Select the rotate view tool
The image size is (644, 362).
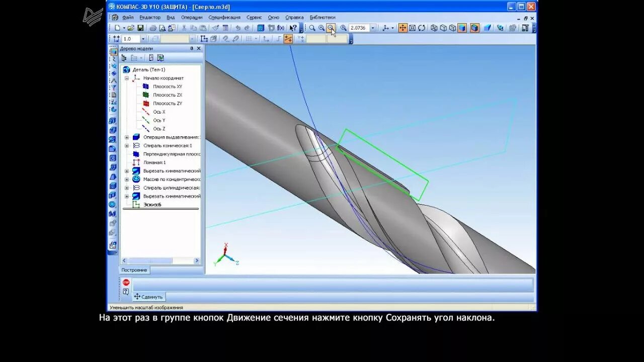click(x=422, y=28)
